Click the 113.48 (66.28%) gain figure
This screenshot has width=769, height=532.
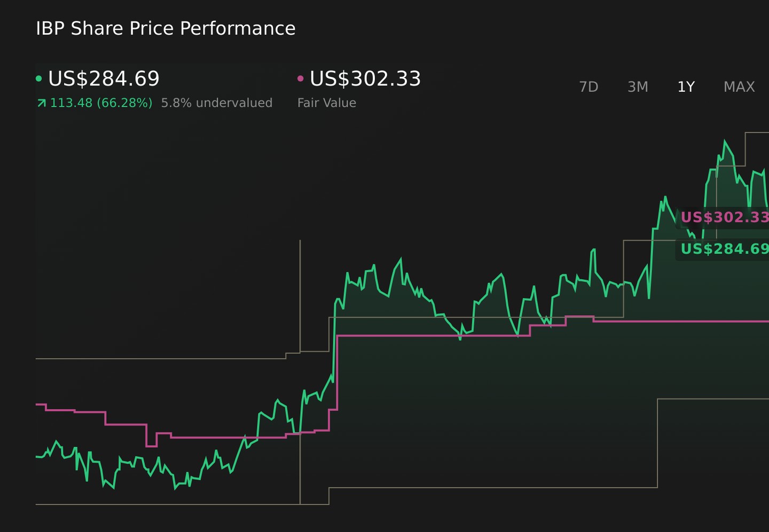click(x=101, y=103)
